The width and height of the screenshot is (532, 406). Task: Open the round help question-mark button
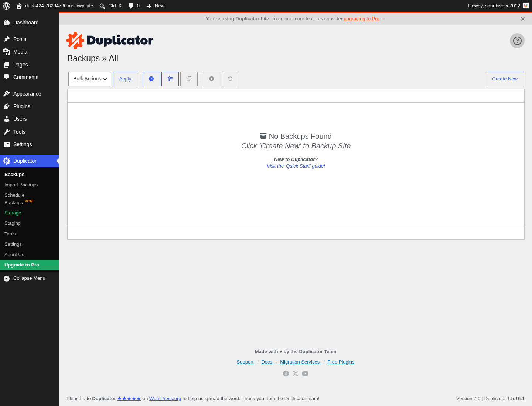coord(517,41)
